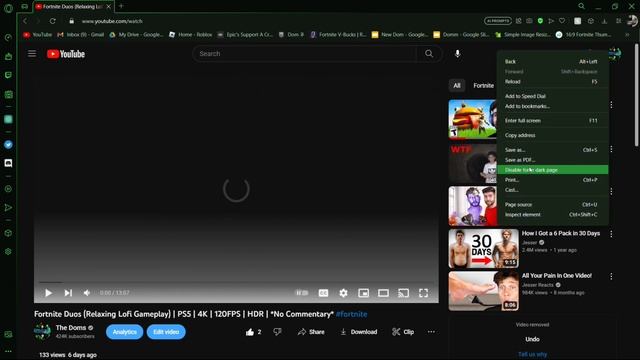The height and width of the screenshot is (360, 640).
Task: Seek on video progress bar
Action: 236,282
